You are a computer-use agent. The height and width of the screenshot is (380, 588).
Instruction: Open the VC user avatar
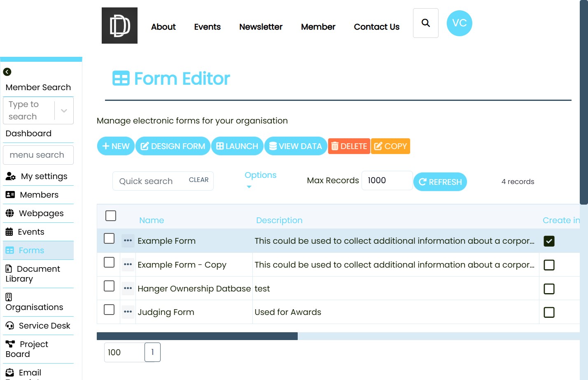(459, 23)
